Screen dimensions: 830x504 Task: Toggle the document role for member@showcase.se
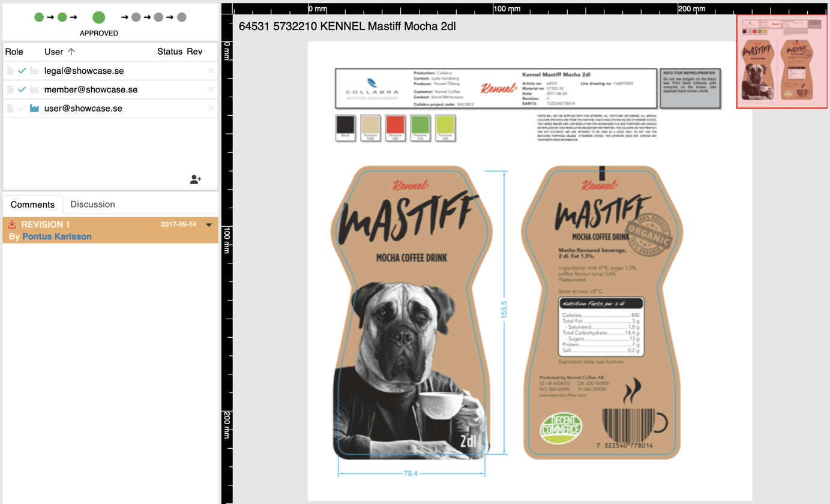(x=10, y=89)
